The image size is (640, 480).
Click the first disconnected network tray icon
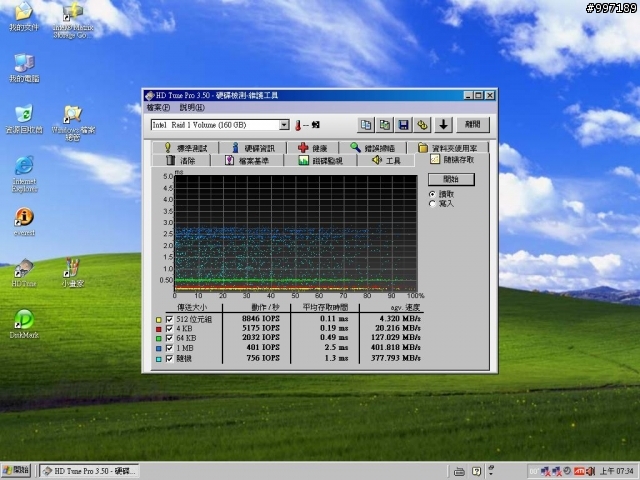coord(545,471)
